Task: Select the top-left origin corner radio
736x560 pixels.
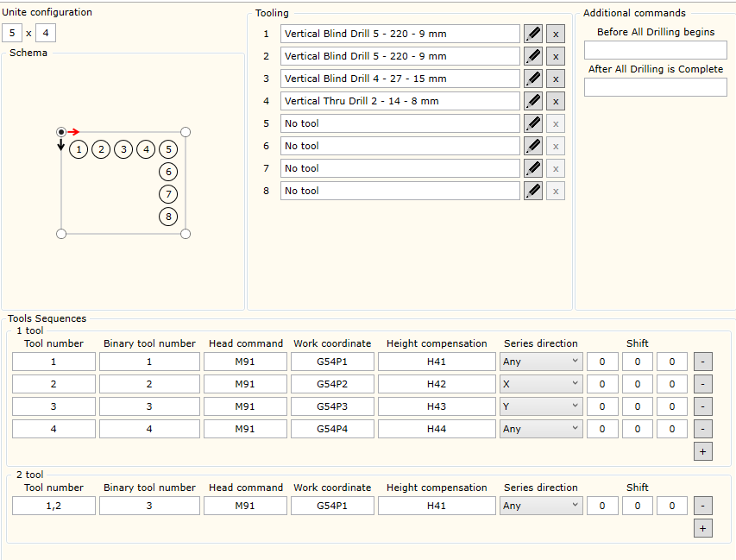Action: click(x=61, y=132)
